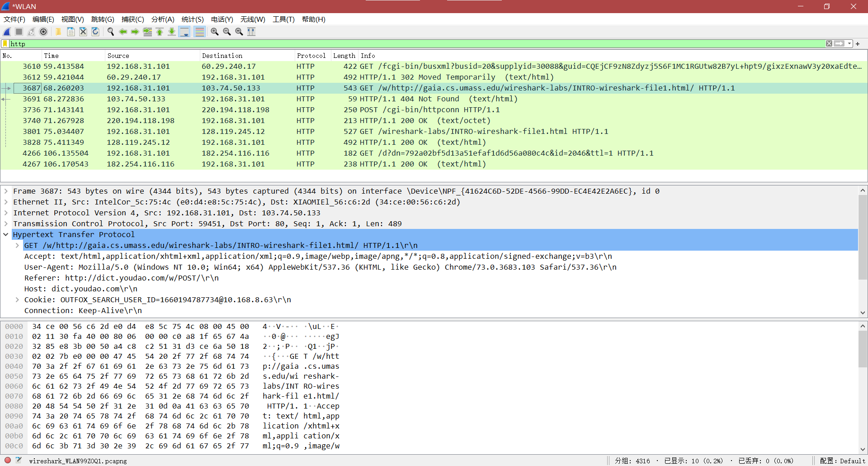Viewport: 868px width, 466px height.
Task: Open the 分析(A) menu
Action: pos(163,19)
